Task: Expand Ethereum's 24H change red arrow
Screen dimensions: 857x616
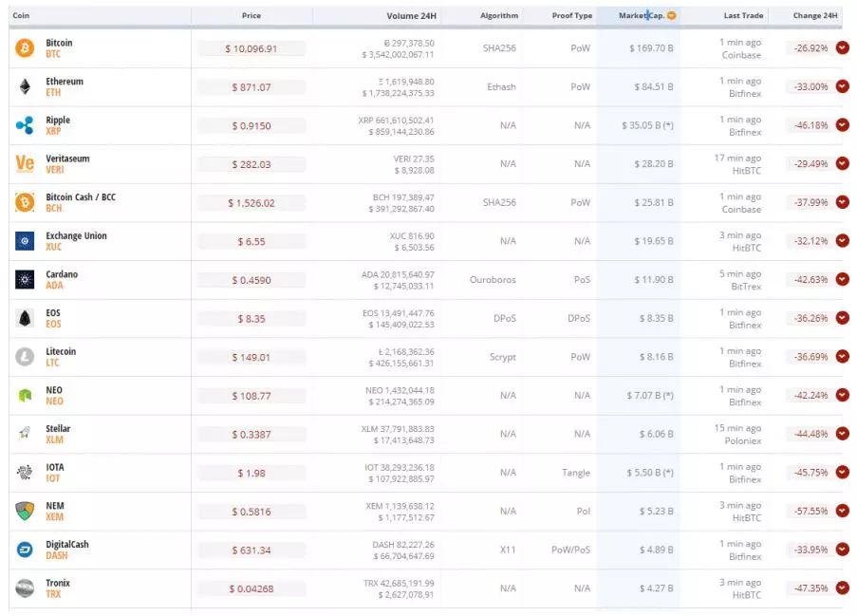Action: (x=842, y=86)
